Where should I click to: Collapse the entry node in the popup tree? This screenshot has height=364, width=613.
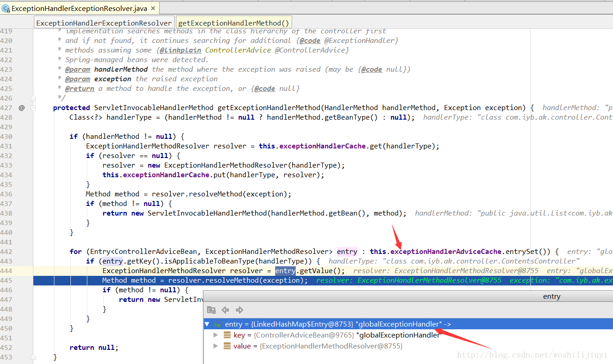(207, 324)
